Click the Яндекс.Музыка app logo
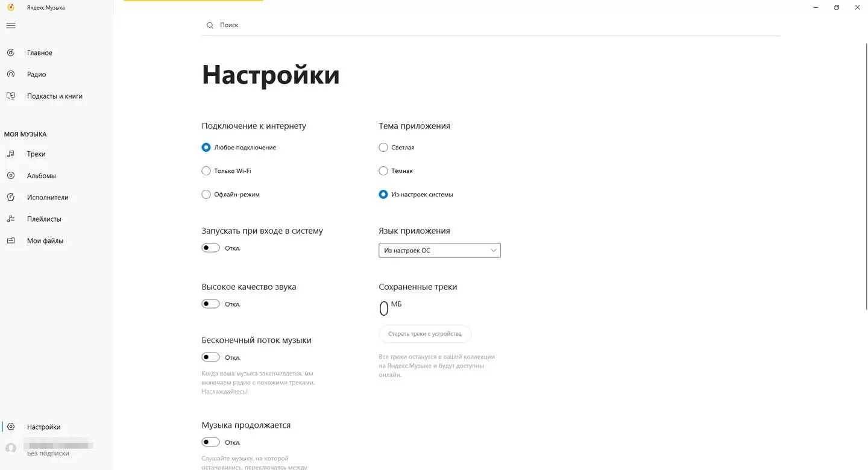868x470 pixels. tap(11, 7)
